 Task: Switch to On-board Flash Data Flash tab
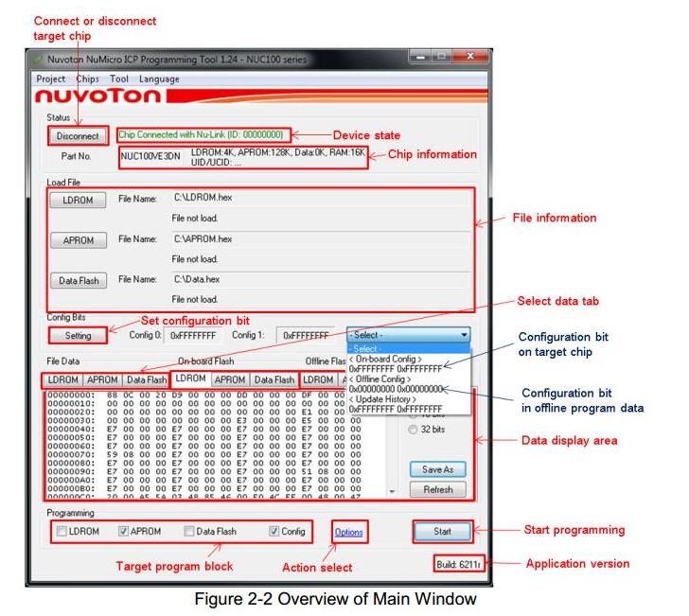click(274, 380)
